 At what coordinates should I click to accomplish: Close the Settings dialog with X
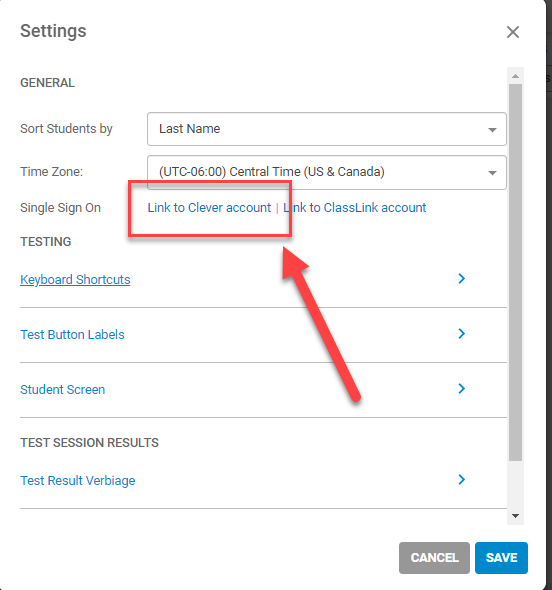pyautogui.click(x=513, y=32)
